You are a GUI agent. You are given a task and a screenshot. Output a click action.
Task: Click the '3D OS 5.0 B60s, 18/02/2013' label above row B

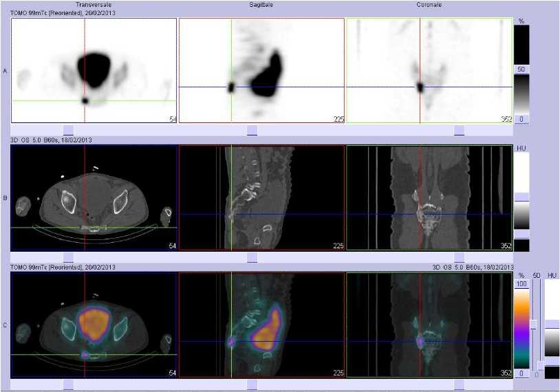(x=51, y=140)
